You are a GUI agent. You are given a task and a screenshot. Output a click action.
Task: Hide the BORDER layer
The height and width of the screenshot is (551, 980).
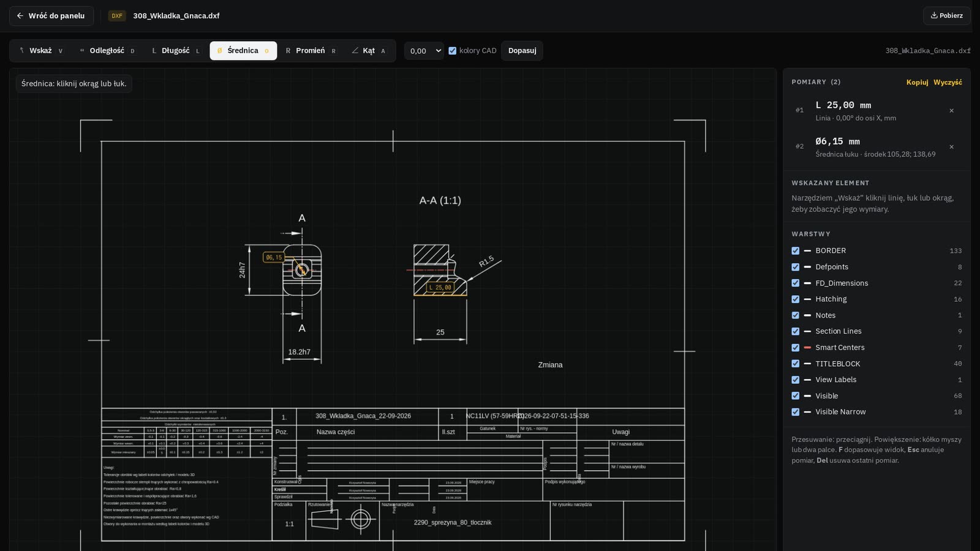[796, 251]
